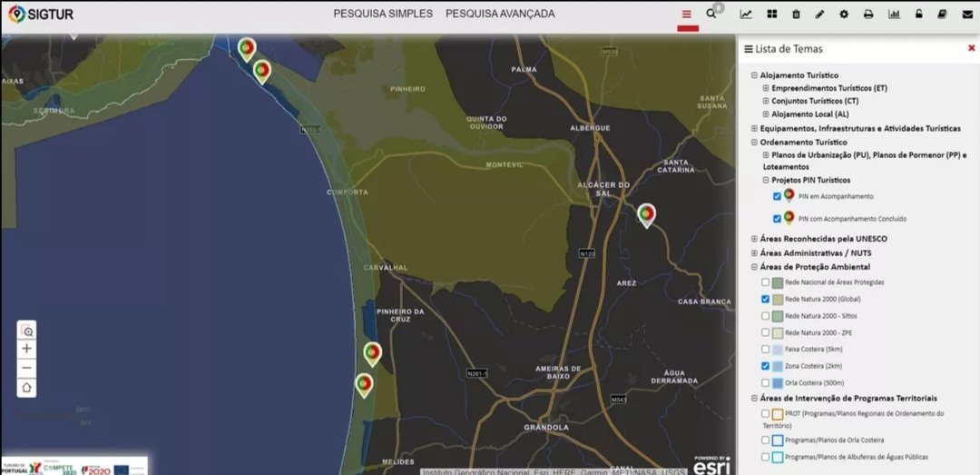
Task: Collapse Projetos PIN Turísticos group
Action: (766, 180)
